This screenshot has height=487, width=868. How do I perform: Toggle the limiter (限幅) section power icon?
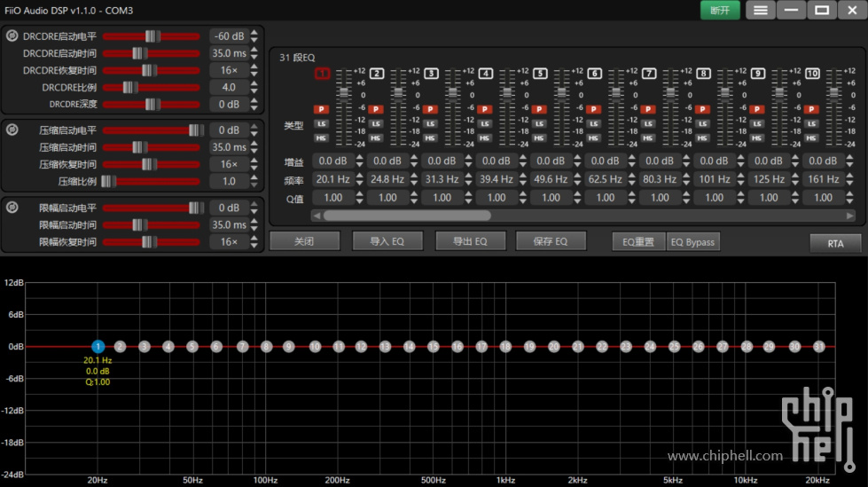12,208
